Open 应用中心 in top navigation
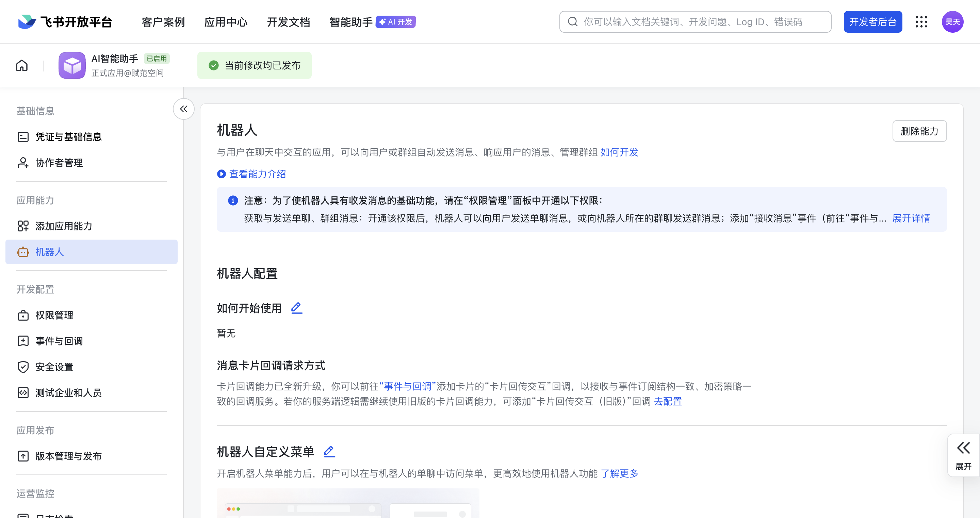Screen dimensions: 980x518 (x=226, y=22)
